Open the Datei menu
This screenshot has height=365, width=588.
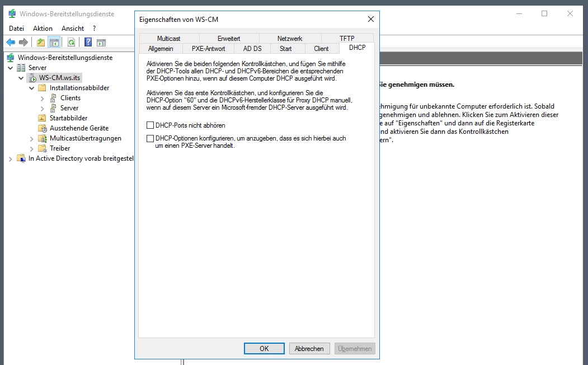[x=16, y=29]
